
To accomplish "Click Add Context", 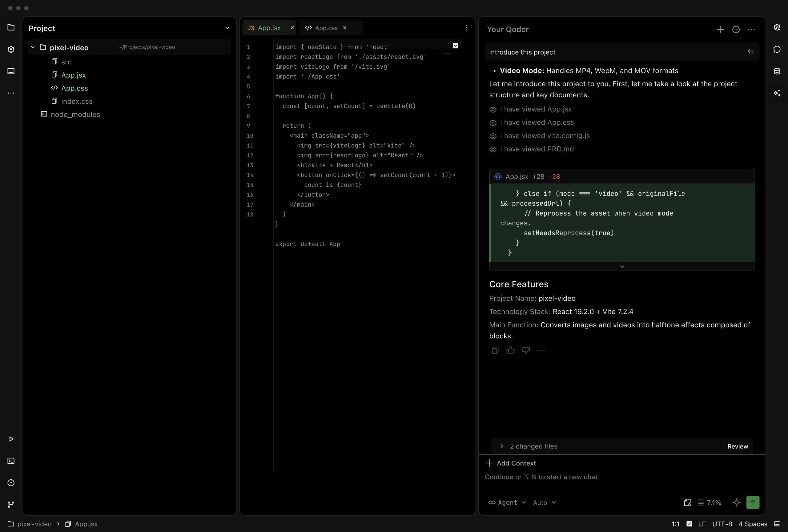I will point(511,463).
